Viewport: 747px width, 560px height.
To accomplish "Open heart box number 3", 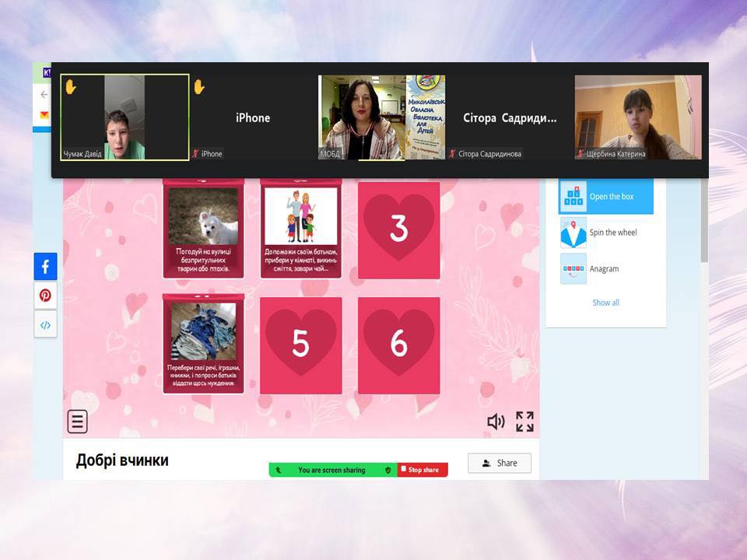I will (x=398, y=229).
